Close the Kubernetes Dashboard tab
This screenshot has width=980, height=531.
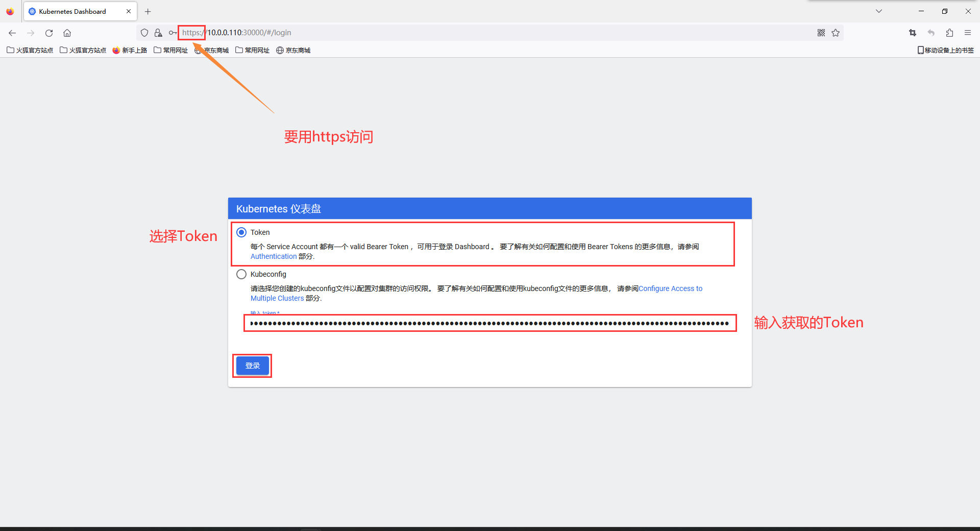coord(129,11)
